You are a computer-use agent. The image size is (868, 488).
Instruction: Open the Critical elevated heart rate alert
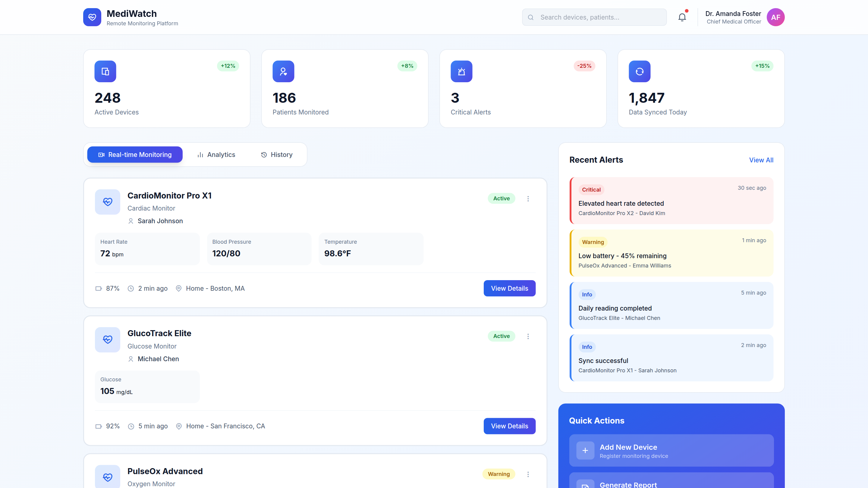coord(671,201)
